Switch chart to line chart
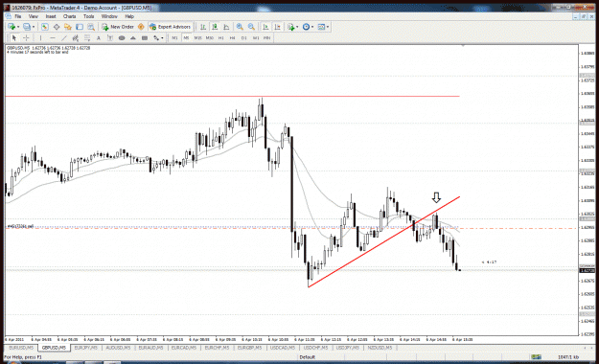Viewport: 599px width, 364px height. point(226,27)
